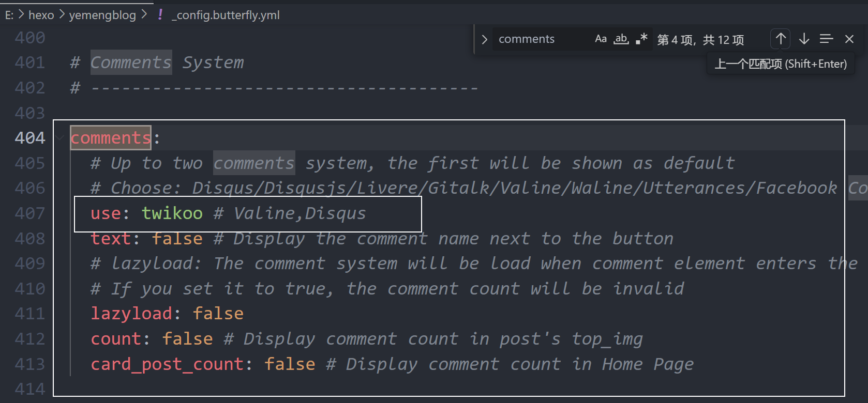Go to previous match in find widget
The height and width of the screenshot is (403, 868).
click(781, 39)
